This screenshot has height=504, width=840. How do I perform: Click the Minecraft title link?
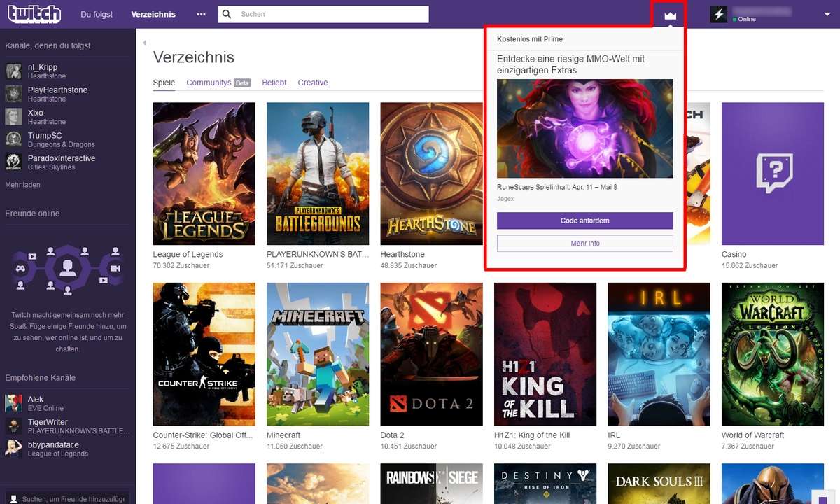coord(283,435)
